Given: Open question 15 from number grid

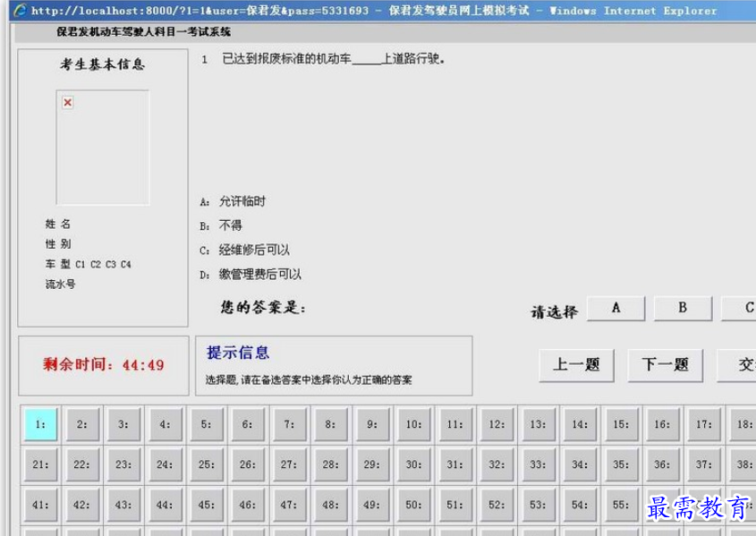Looking at the screenshot, I should coord(620,424).
